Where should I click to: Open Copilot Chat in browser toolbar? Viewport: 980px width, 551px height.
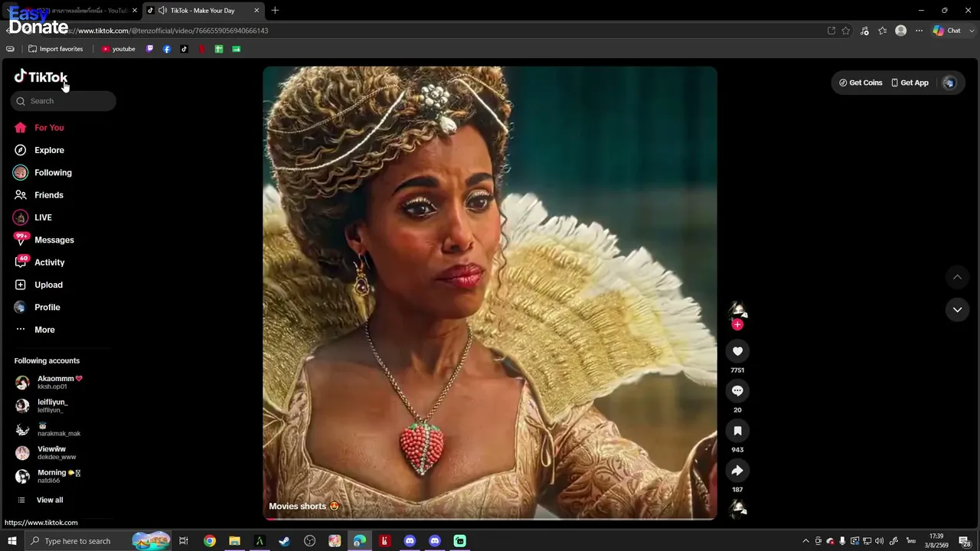click(x=946, y=31)
